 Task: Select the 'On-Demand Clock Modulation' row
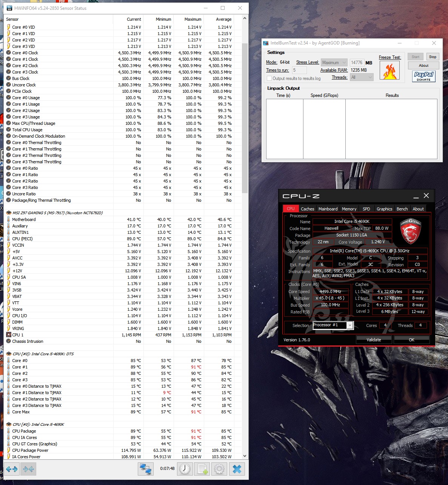point(123,136)
